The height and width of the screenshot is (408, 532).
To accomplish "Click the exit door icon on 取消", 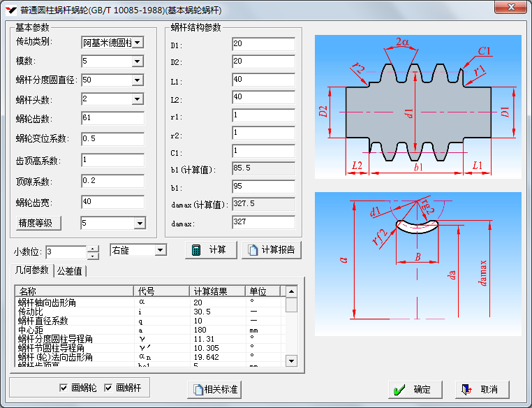I will (x=467, y=389).
